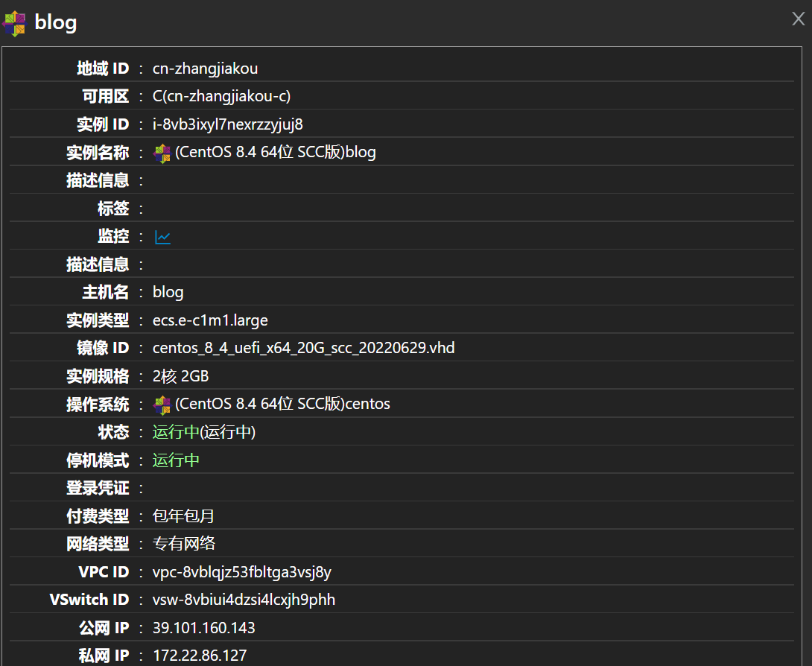The height and width of the screenshot is (666, 812).
Task: Select VSwitch ID vsw-8vbiui4dzsi4lcxjh9phh
Action: 244,600
